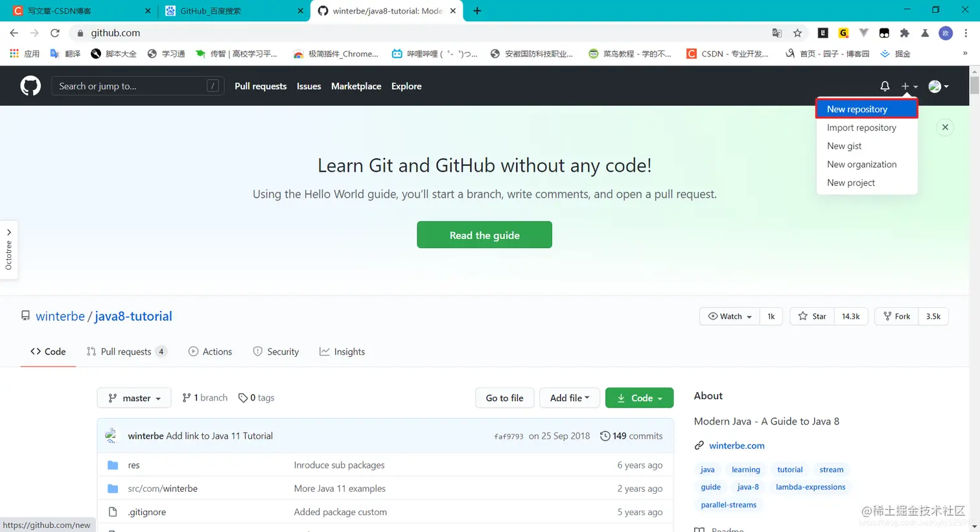Image resolution: width=980 pixels, height=532 pixels.
Task: Switch to the Actions tab
Action: pyautogui.click(x=210, y=351)
